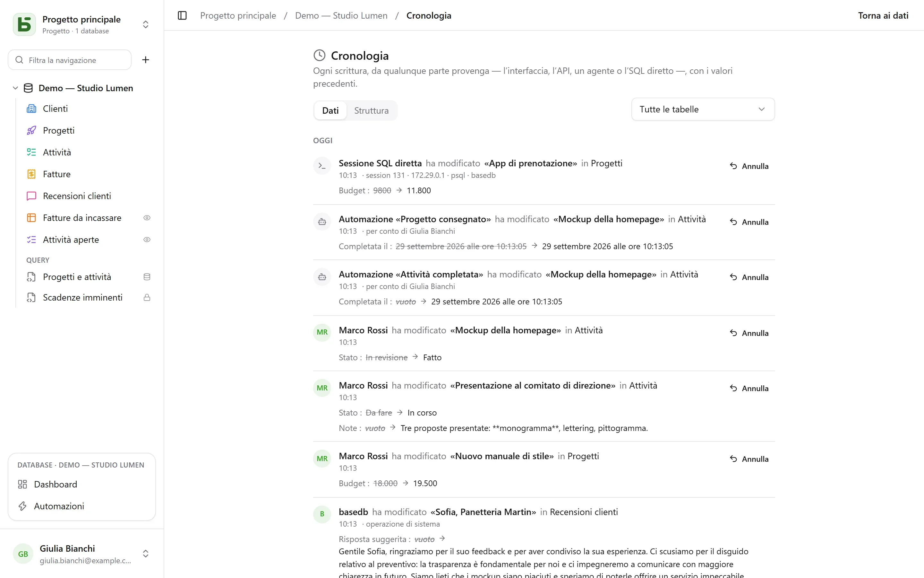Click the robot icon for Progetto consegnato automation
This screenshot has width=924, height=578.
(x=322, y=222)
